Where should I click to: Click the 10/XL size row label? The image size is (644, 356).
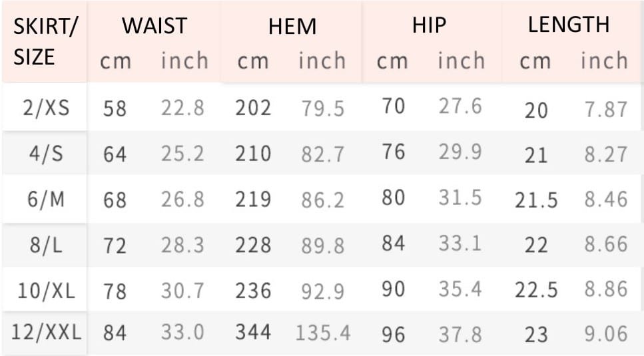coord(47,291)
